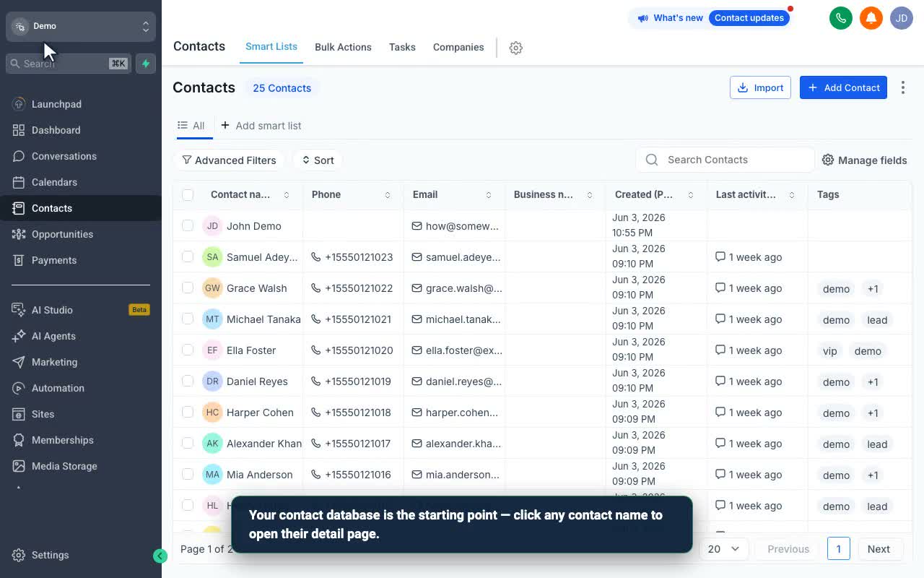Screen dimensions: 924x578
Task: Open Advanced Filters
Action: 229,160
